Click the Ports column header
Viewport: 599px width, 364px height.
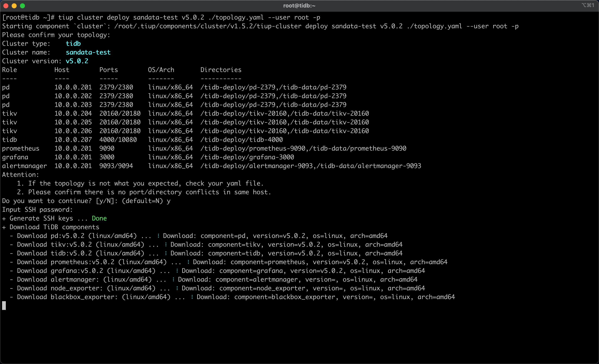click(x=109, y=70)
